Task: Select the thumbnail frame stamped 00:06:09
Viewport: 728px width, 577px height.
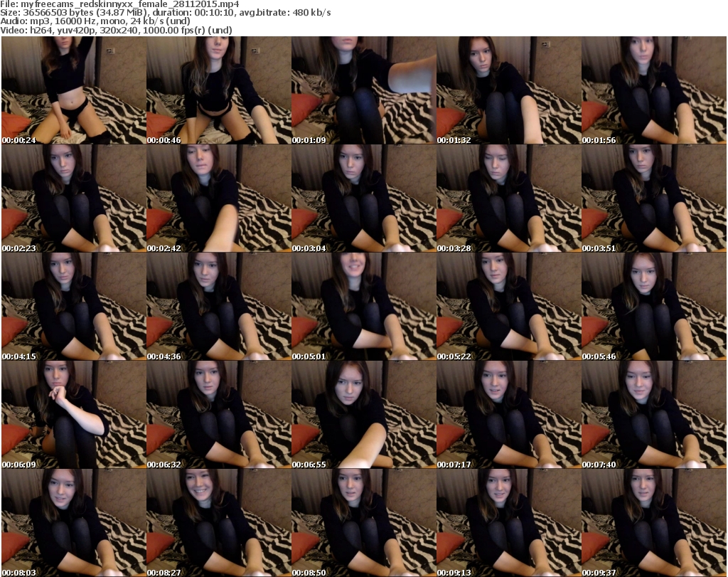Action: (x=74, y=414)
